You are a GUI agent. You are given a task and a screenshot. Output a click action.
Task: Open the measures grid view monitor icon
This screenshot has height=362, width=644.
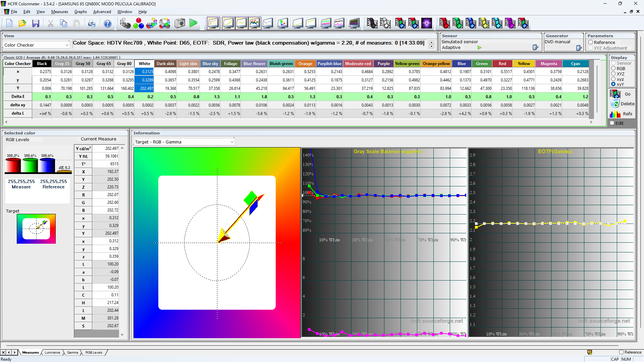213,23
